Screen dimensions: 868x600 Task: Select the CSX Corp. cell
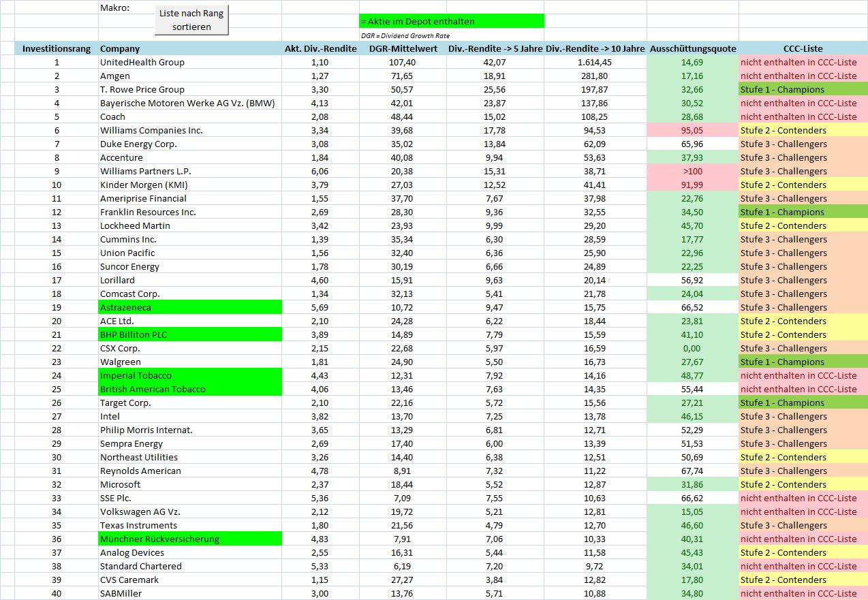tap(190, 348)
